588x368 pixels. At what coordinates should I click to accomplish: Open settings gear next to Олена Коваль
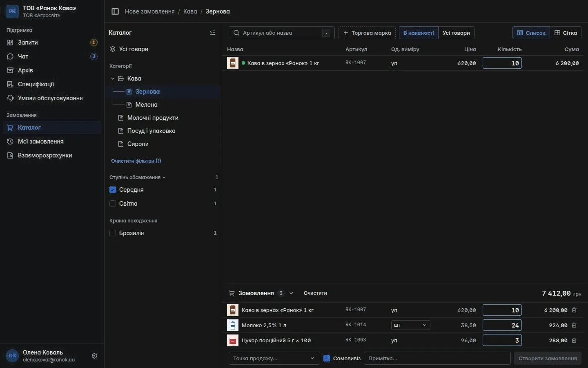pyautogui.click(x=94, y=356)
